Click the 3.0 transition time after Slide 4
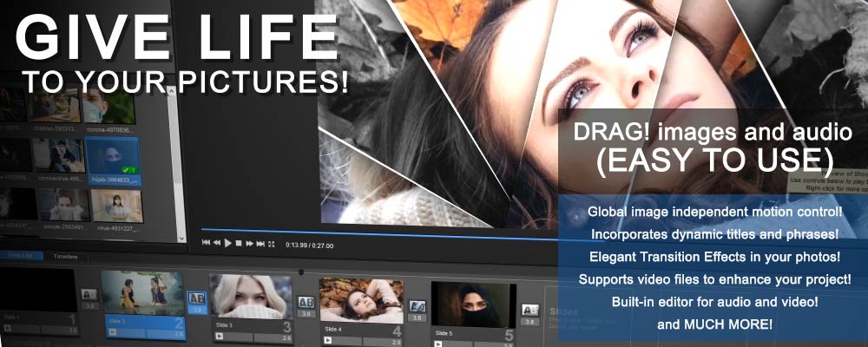Screen dimensions: 868x347 click(418, 318)
